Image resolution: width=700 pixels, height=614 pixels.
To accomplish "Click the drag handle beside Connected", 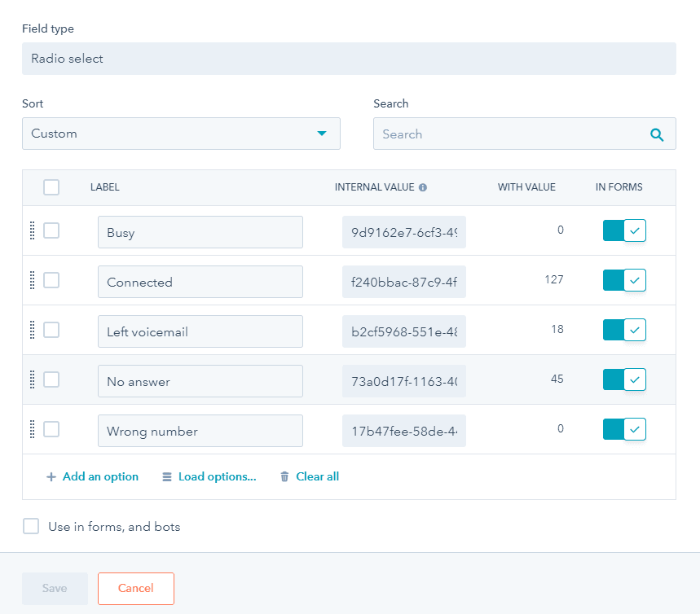I will point(32,281).
